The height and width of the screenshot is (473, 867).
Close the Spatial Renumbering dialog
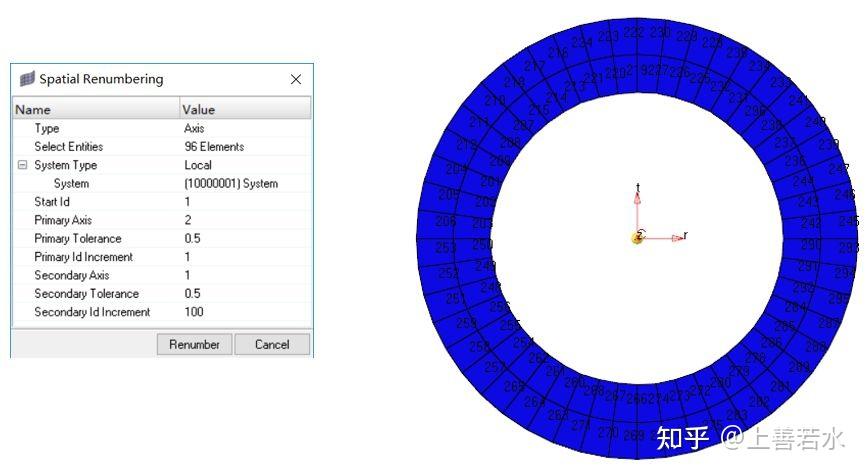[x=296, y=79]
